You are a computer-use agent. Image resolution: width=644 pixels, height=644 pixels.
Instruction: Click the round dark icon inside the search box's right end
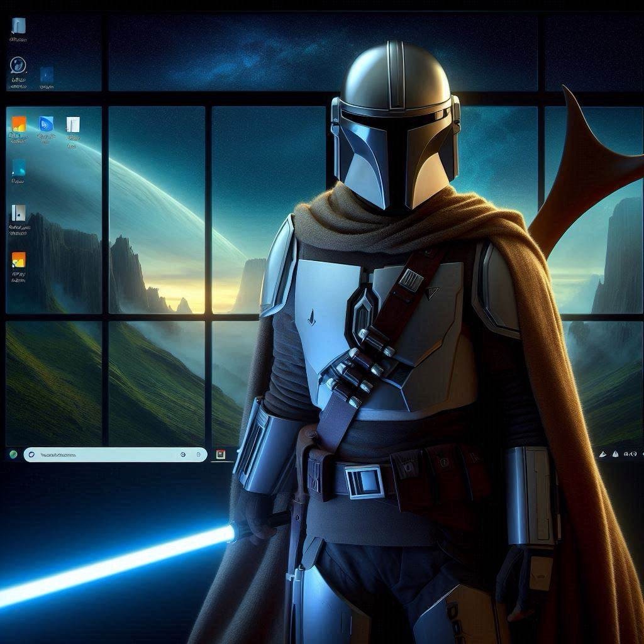coord(182,455)
